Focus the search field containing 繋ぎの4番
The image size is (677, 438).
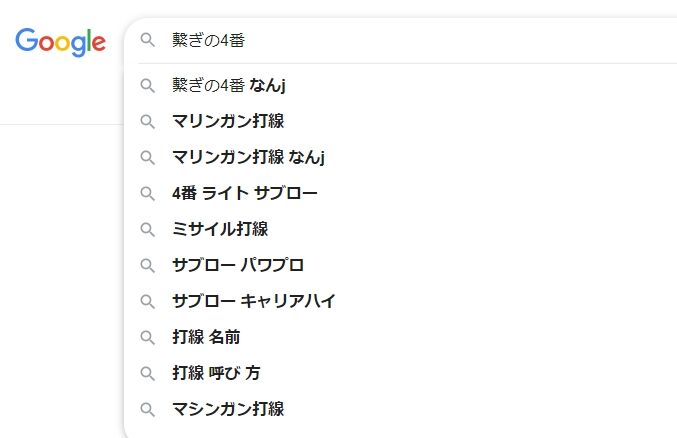pos(400,40)
